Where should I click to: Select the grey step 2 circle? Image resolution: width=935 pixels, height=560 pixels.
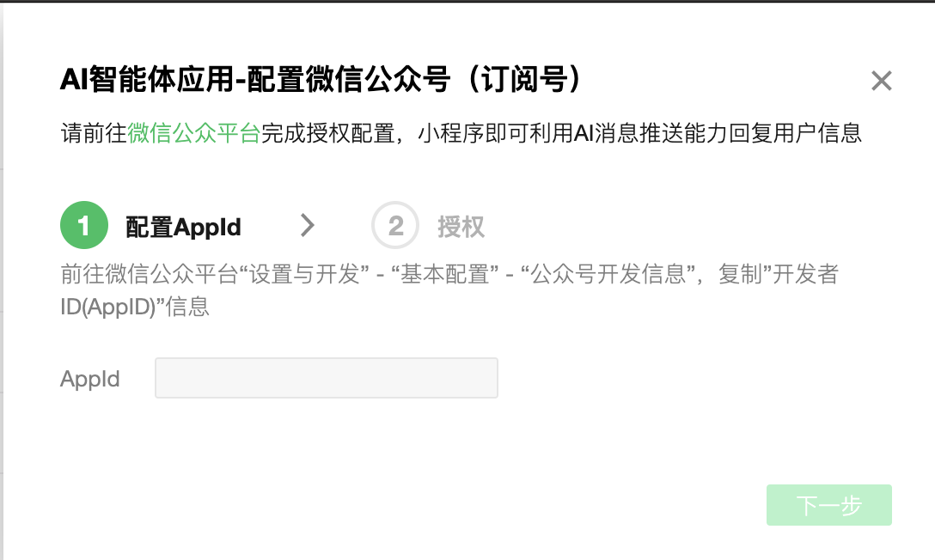point(395,225)
